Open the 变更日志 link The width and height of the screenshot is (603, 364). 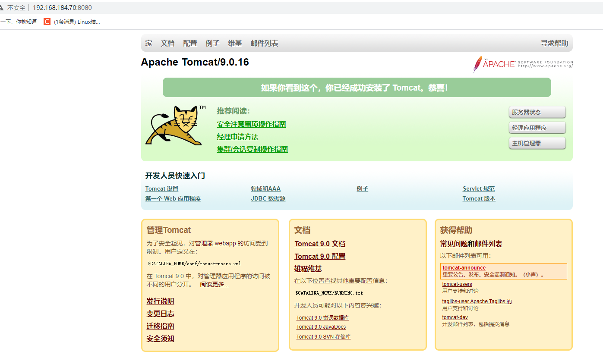160,314
